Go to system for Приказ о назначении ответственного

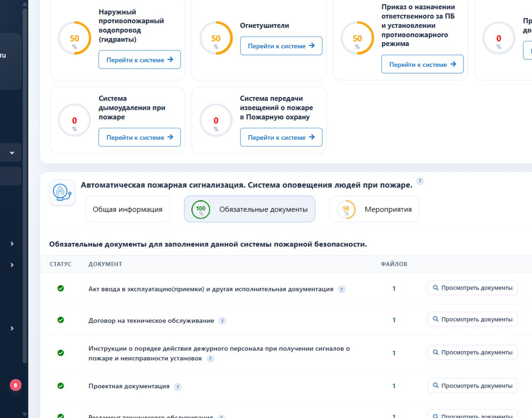point(423,64)
